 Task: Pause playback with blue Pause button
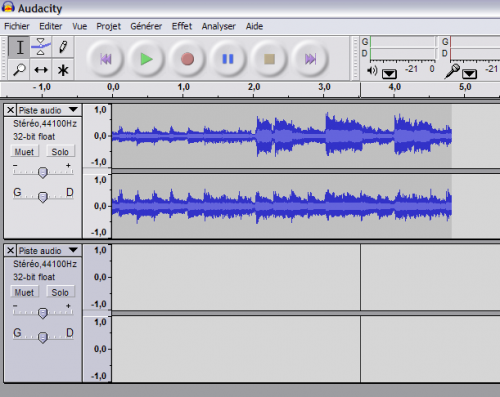pyautogui.click(x=228, y=59)
